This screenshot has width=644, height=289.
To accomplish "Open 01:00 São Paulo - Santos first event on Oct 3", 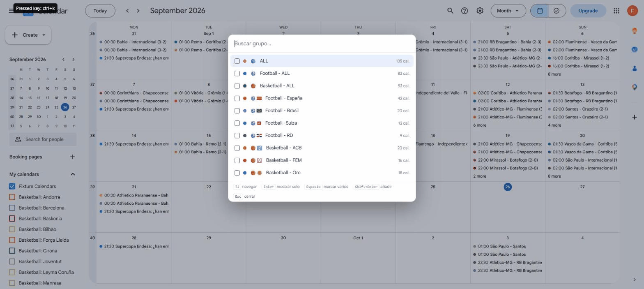I will coord(508,246).
